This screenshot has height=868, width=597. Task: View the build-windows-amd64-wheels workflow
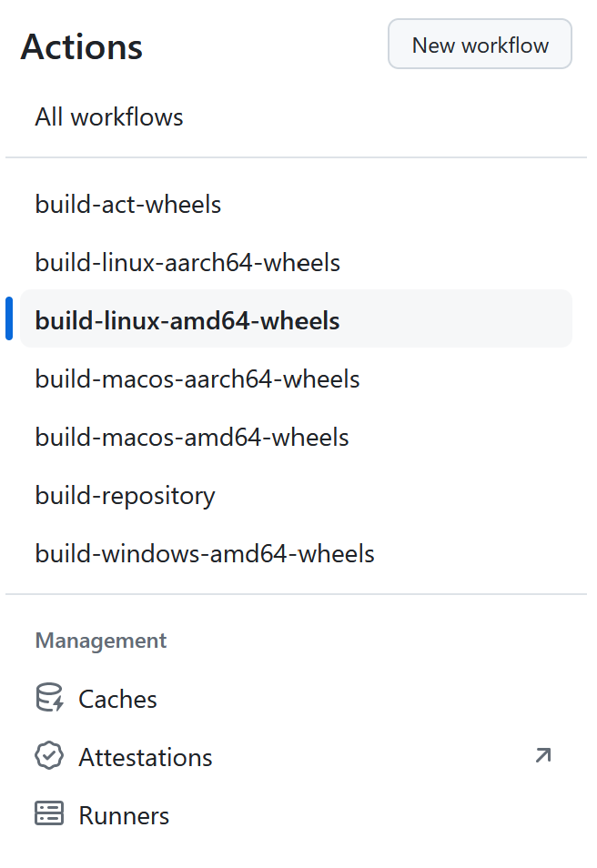point(205,554)
